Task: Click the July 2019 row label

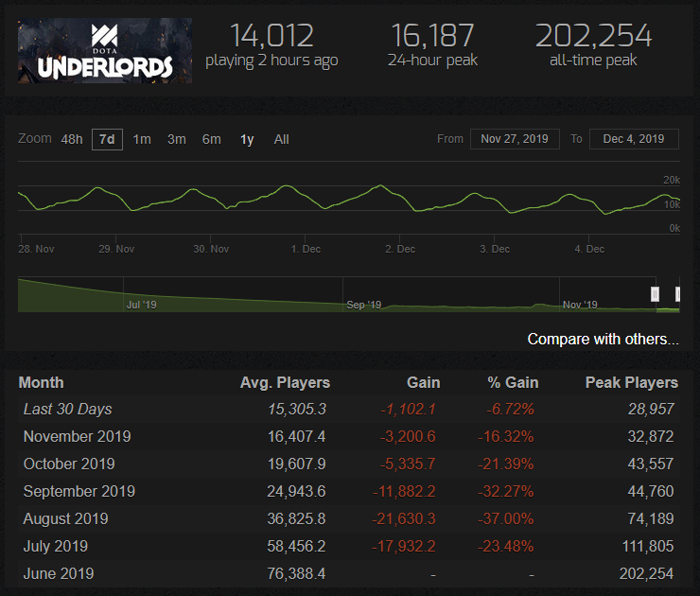Action: (56, 546)
